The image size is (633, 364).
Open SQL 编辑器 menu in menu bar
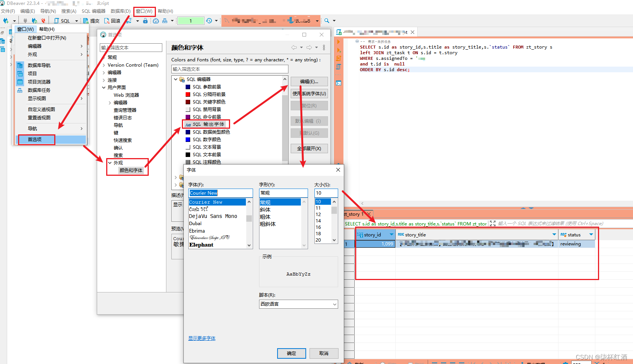coord(93,11)
